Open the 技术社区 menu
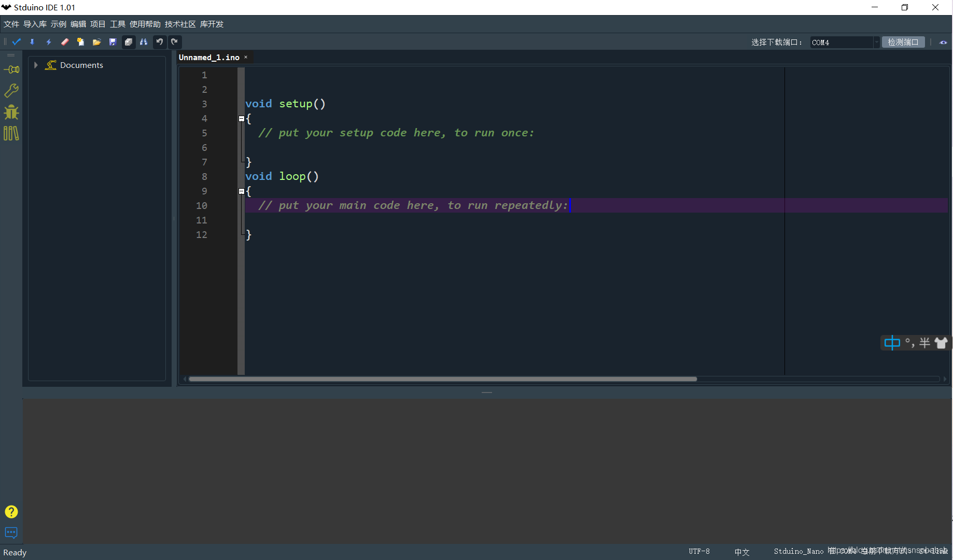953x560 pixels. pyautogui.click(x=180, y=24)
